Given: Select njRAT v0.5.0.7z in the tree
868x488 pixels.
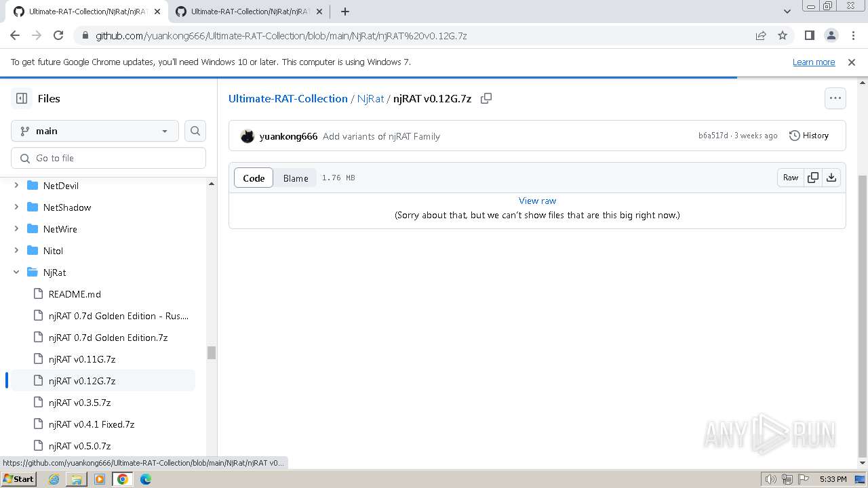Looking at the screenshot, I should click(79, 445).
